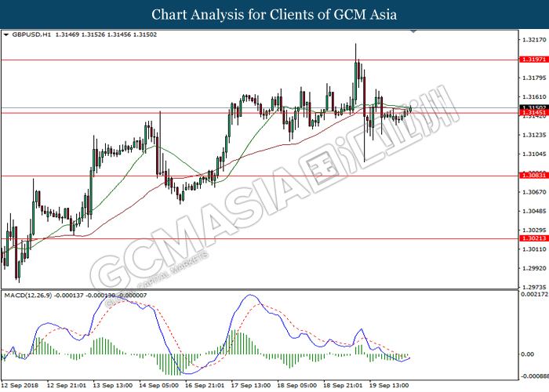Screen dimensions: 549x392
Task: Click the 1.29735 price axis value
Action: pyautogui.click(x=534, y=288)
